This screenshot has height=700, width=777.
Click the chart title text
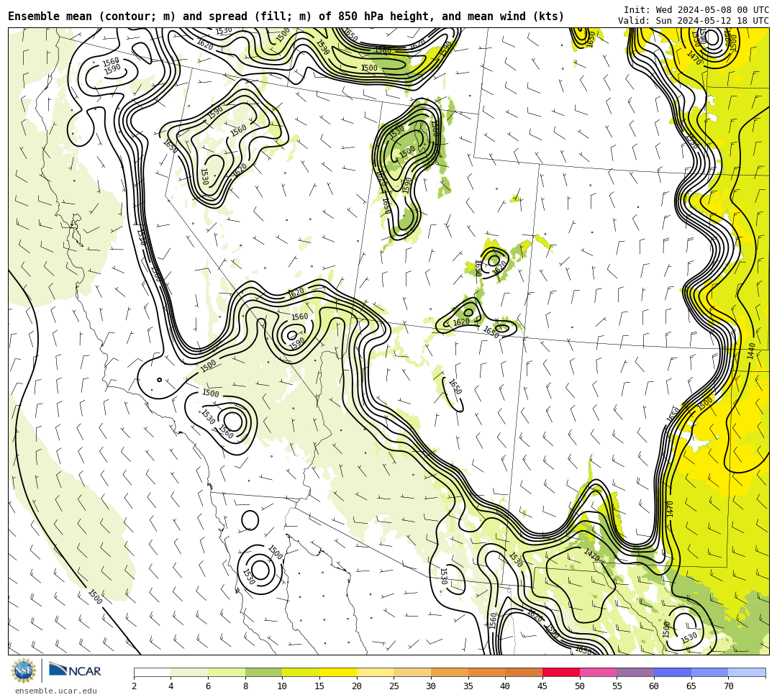coord(286,17)
